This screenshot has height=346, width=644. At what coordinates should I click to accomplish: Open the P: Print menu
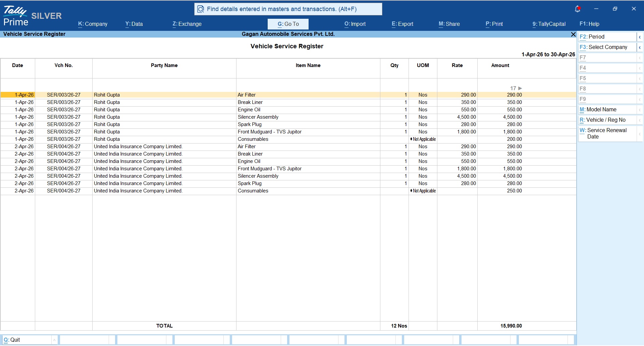tap(494, 24)
